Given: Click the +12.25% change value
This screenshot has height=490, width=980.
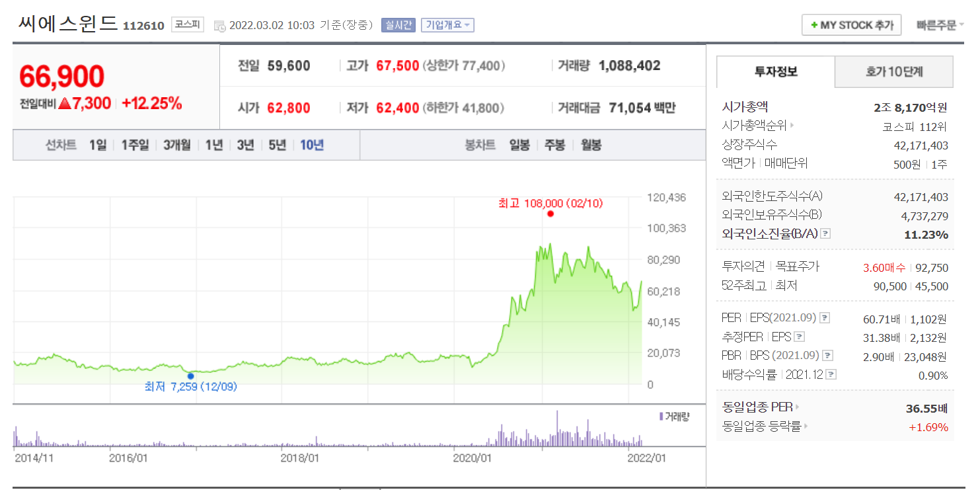Looking at the screenshot, I should point(152,103).
